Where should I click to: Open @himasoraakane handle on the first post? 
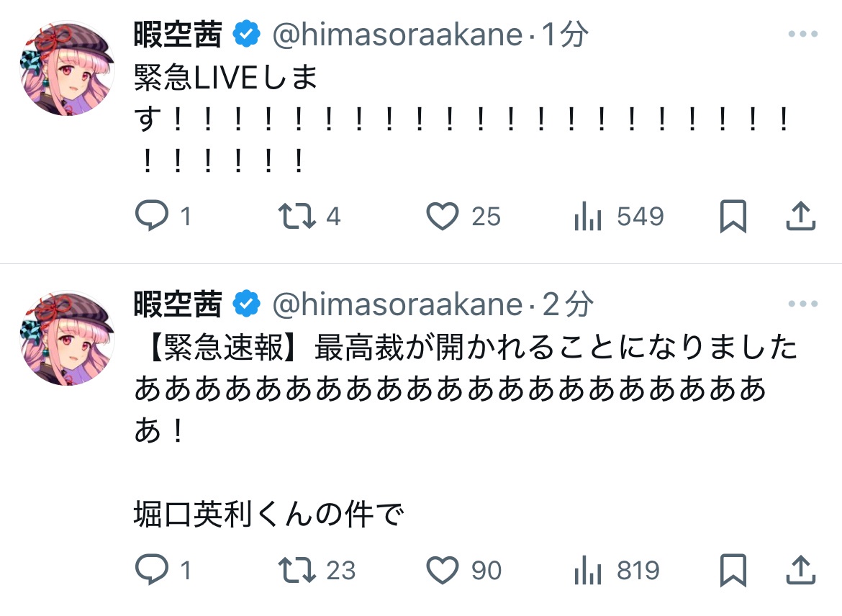397,35
